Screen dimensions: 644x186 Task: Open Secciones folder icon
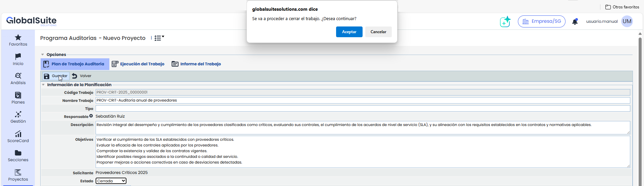point(18,153)
